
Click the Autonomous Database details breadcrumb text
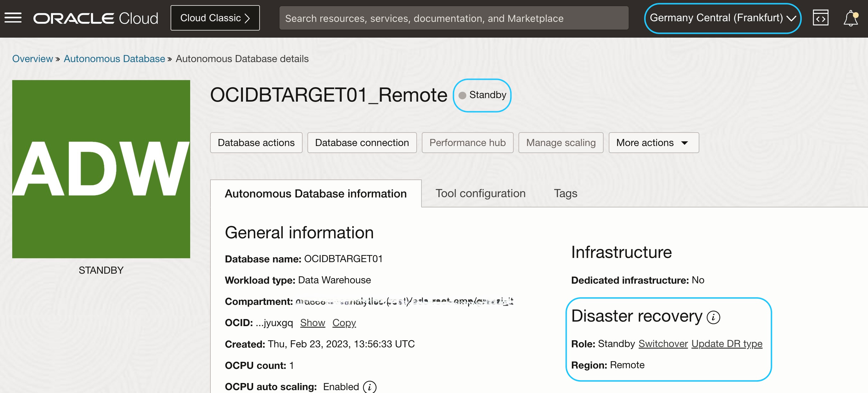pos(242,59)
